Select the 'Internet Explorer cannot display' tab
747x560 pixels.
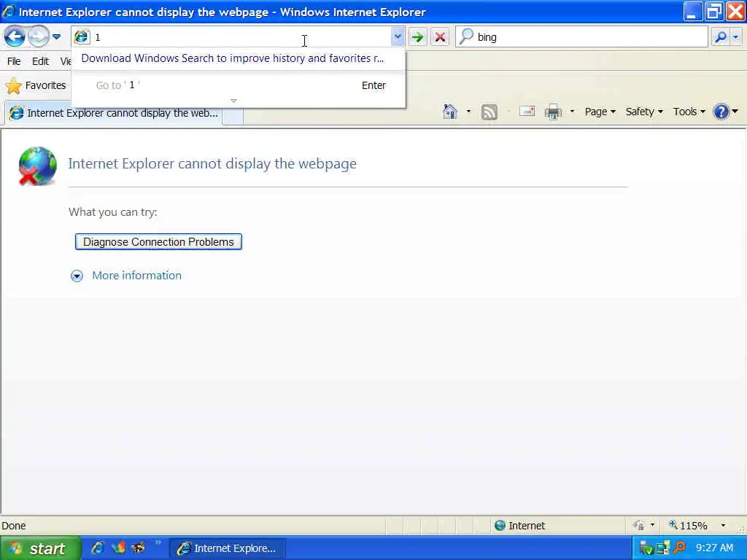coord(113,113)
